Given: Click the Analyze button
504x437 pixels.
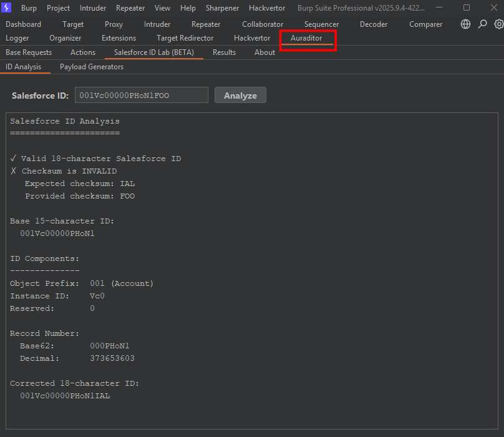Looking at the screenshot, I should pos(240,96).
